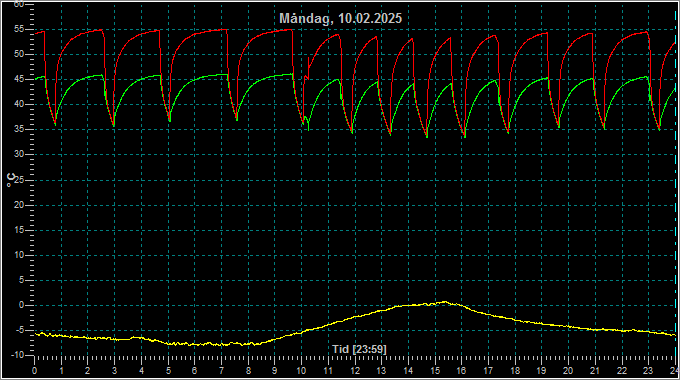Image resolution: width=680 pixels, height=380 pixels.
Task: Select hour 18 on the time axis
Action: 515,371
